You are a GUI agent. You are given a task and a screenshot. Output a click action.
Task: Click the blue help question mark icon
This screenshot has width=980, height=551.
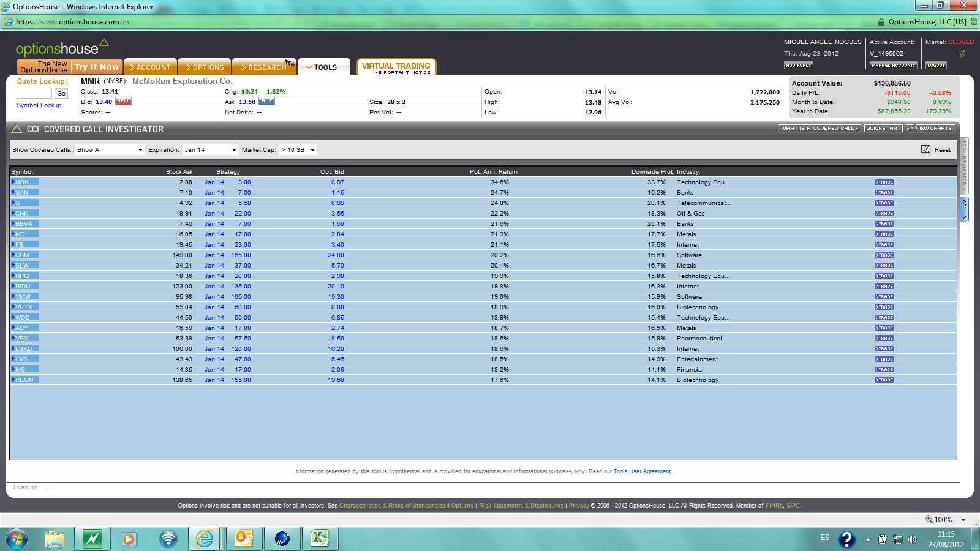847,539
